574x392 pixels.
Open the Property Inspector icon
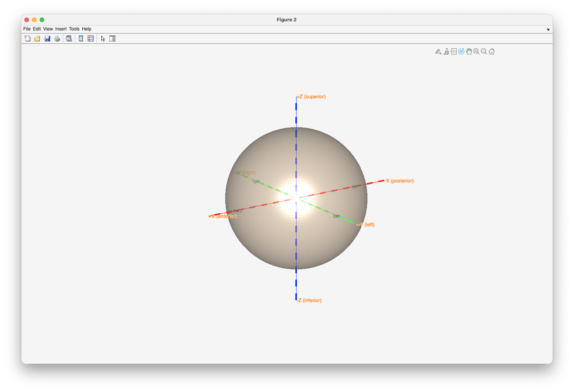coord(112,38)
